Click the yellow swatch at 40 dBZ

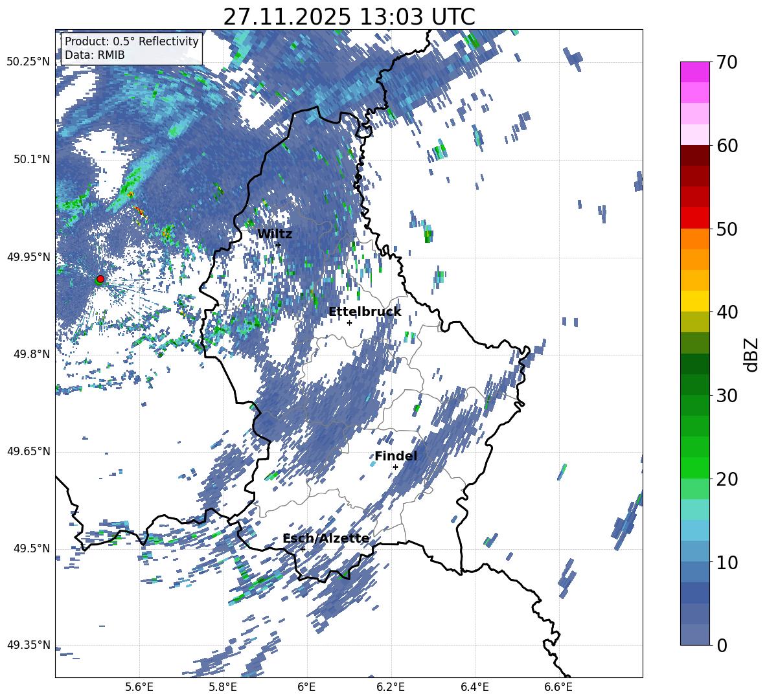694,301
